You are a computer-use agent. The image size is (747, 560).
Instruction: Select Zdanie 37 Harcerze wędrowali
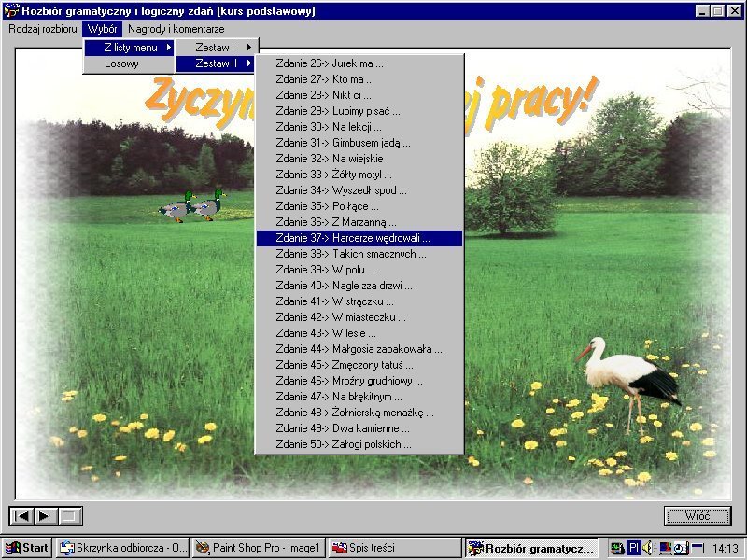point(359,238)
